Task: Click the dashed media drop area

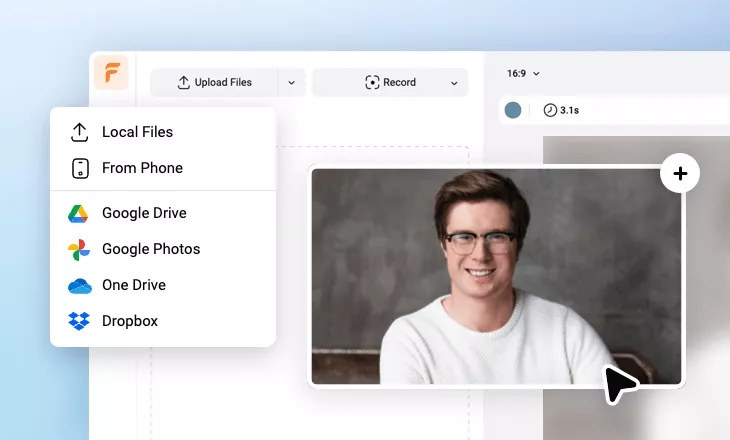Action: tap(230, 400)
